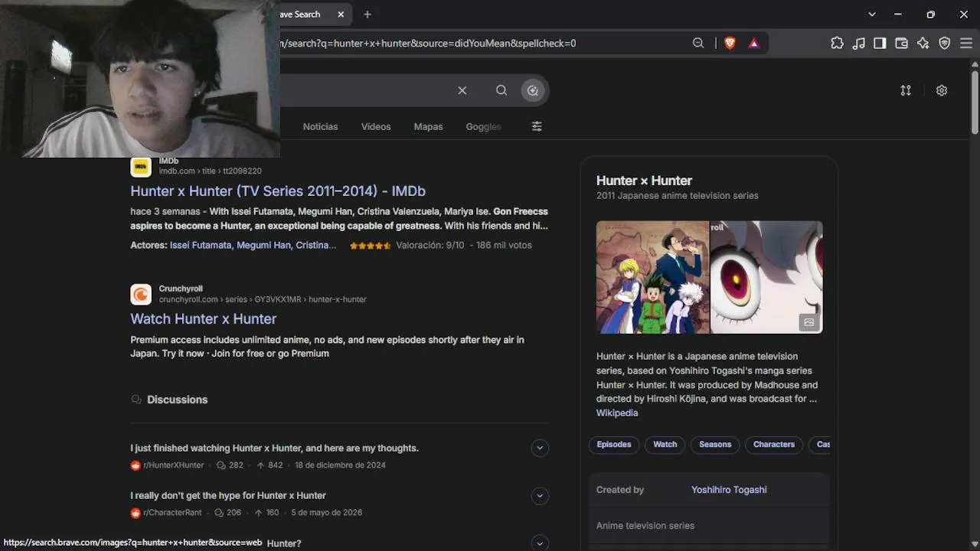Open 'I really don't get the hype' thread

click(x=228, y=496)
